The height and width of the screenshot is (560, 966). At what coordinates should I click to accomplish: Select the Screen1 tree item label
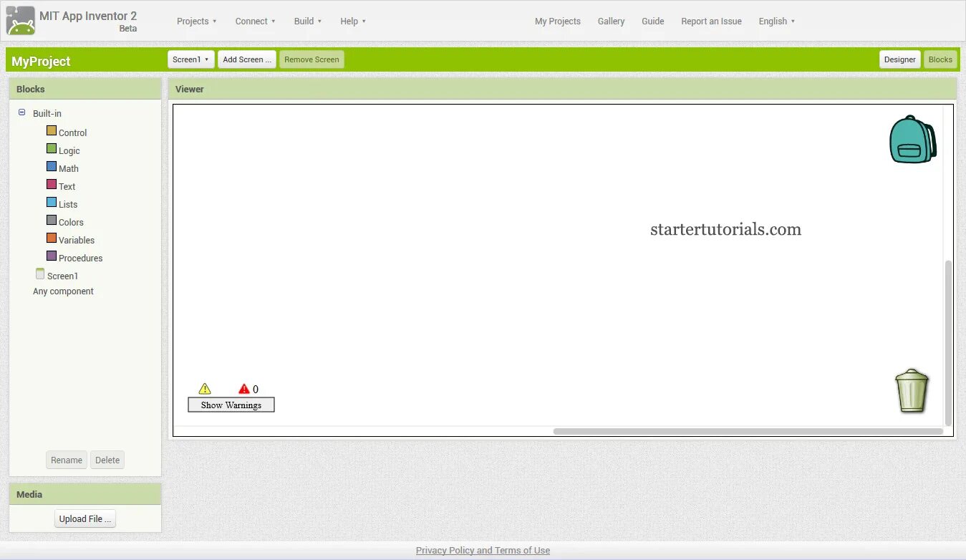tap(62, 276)
